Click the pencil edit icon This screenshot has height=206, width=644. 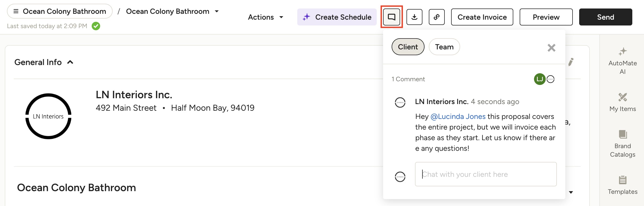point(571,62)
